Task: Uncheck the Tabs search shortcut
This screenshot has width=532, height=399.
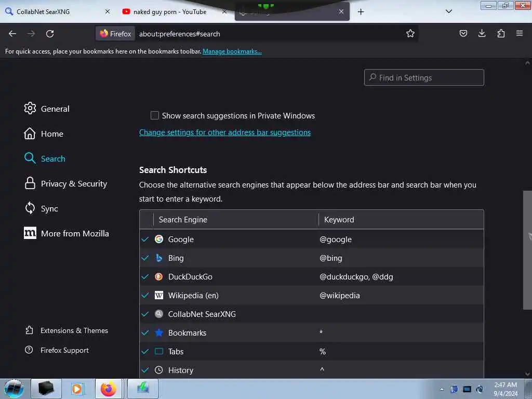Action: (145, 351)
